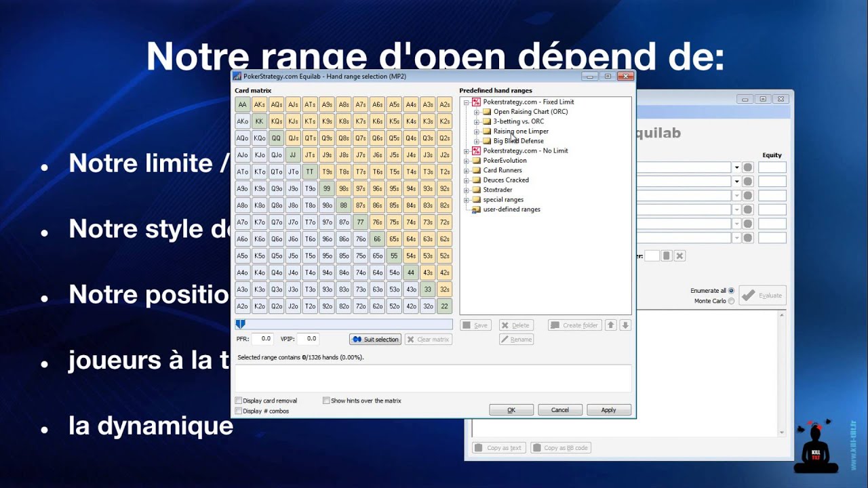Select the Monte Carlo radio button
The height and width of the screenshot is (488, 868).
(731, 301)
